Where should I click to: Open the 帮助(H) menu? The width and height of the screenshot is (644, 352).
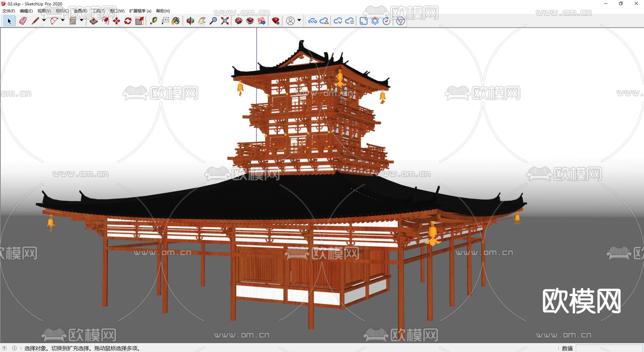pyautogui.click(x=163, y=11)
